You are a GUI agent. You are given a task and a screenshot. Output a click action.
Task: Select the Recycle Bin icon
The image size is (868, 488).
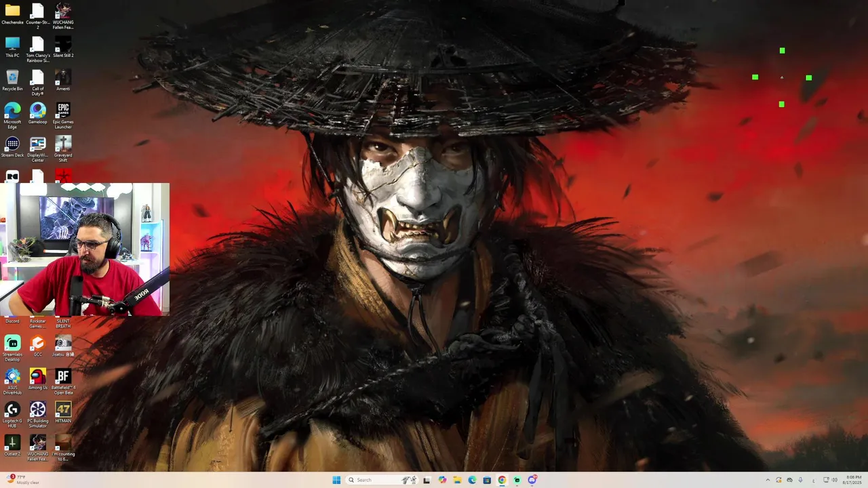coord(12,81)
